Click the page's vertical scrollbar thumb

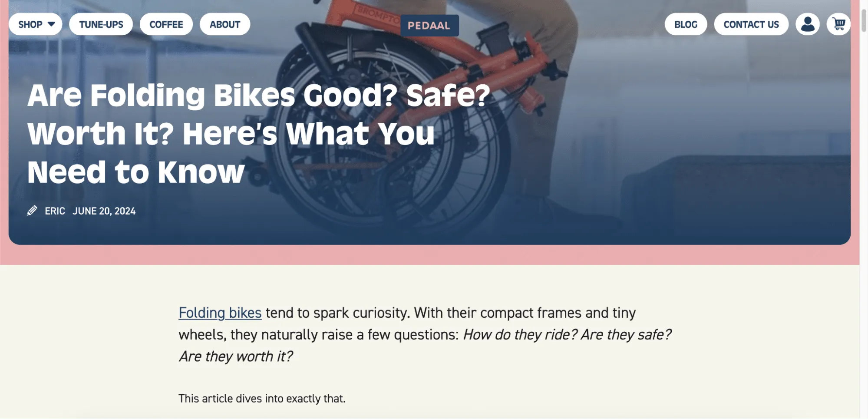[x=864, y=20]
